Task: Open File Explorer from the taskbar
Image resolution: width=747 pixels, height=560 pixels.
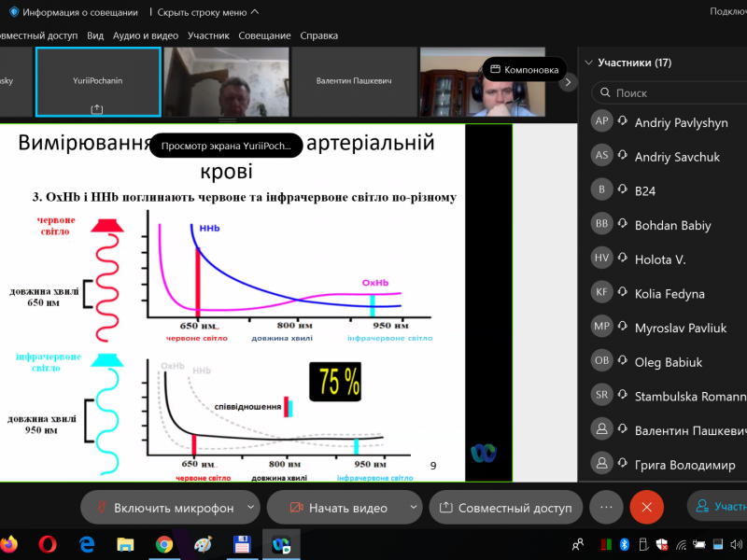Action: 125,544
